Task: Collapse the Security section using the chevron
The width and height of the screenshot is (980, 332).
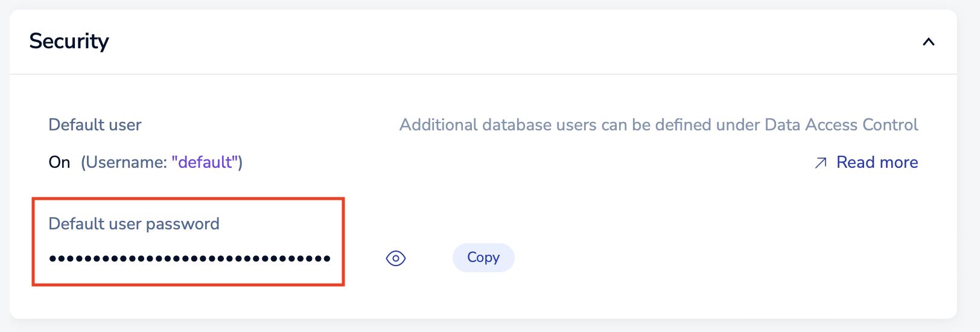Action: point(929,42)
